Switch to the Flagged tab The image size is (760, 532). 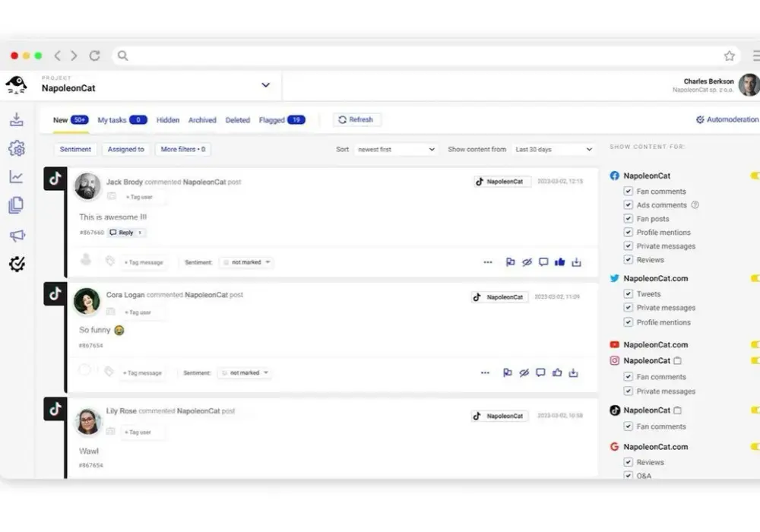pyautogui.click(x=282, y=120)
